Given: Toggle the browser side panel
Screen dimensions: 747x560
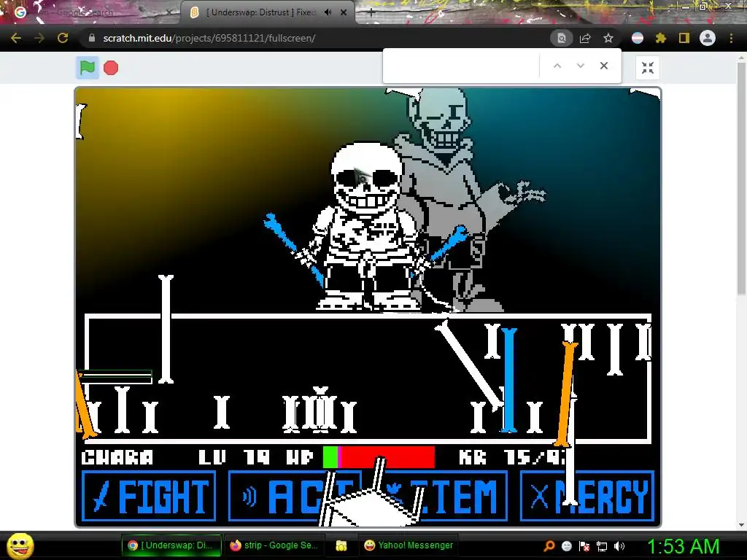Looking at the screenshot, I should pyautogui.click(x=684, y=38).
